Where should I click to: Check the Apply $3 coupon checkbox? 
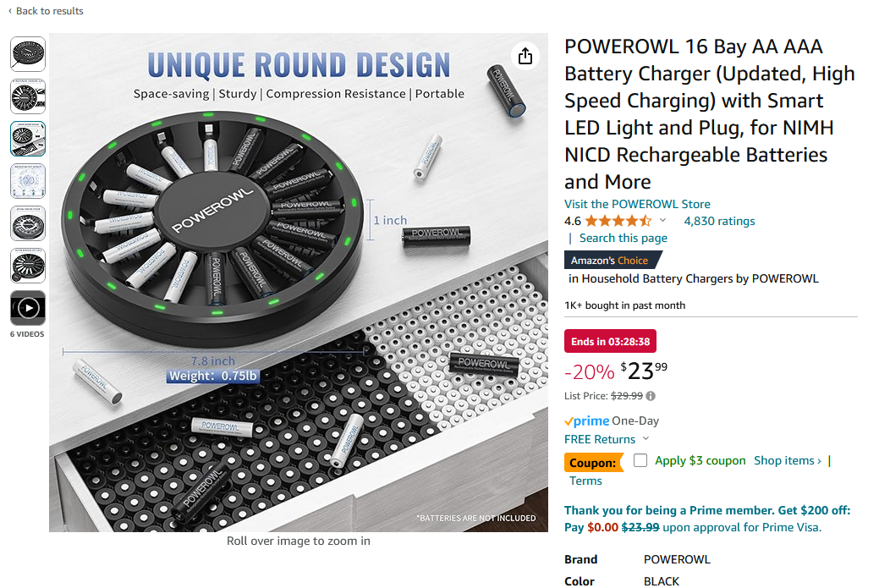pos(640,461)
